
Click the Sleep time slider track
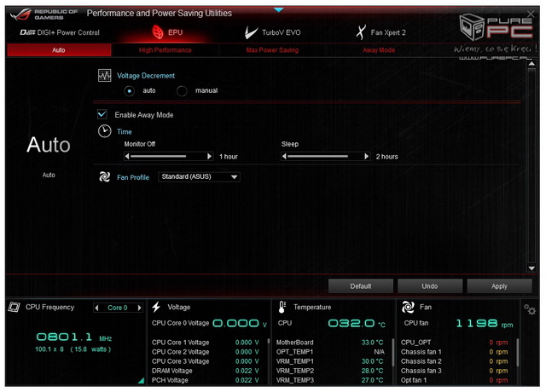pos(325,157)
